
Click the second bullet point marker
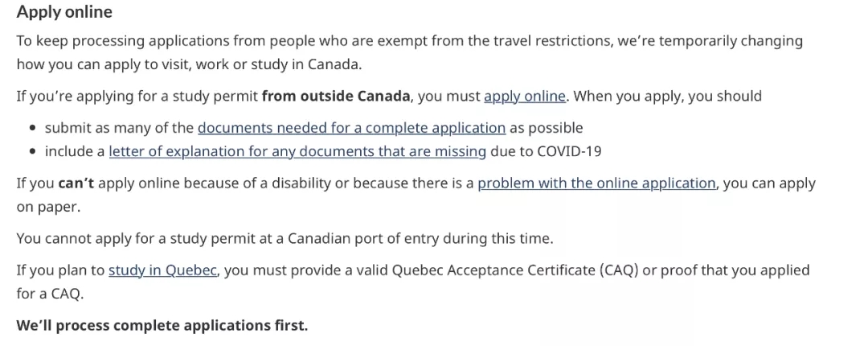pos(34,151)
